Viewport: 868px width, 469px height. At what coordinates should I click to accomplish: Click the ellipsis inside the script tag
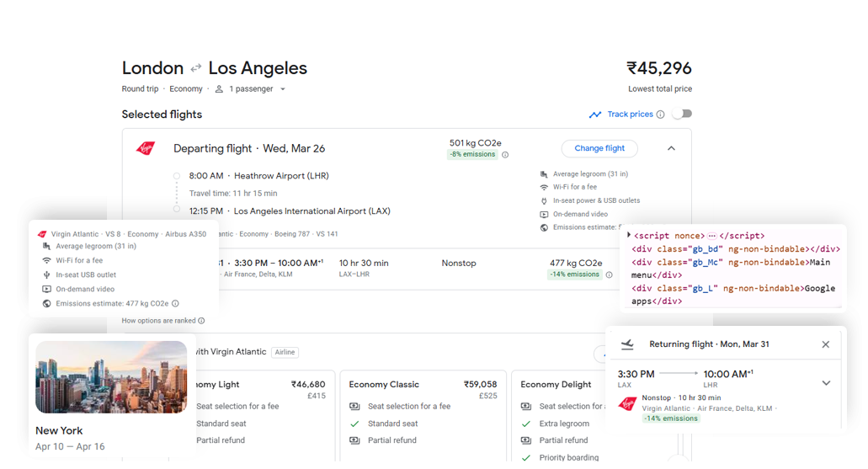(x=712, y=236)
